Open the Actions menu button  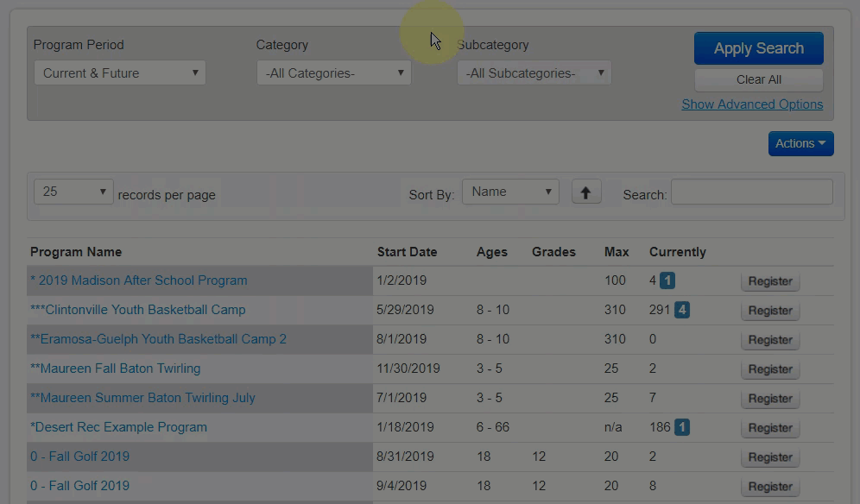800,143
